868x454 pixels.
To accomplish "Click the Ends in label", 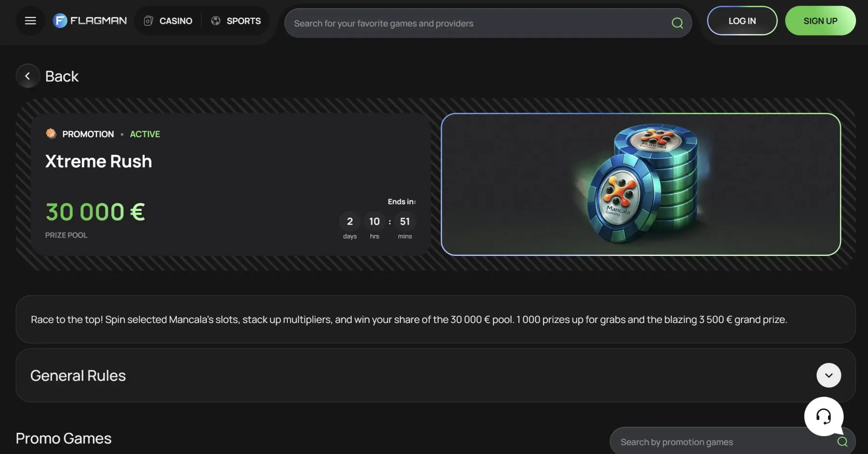I will point(402,201).
